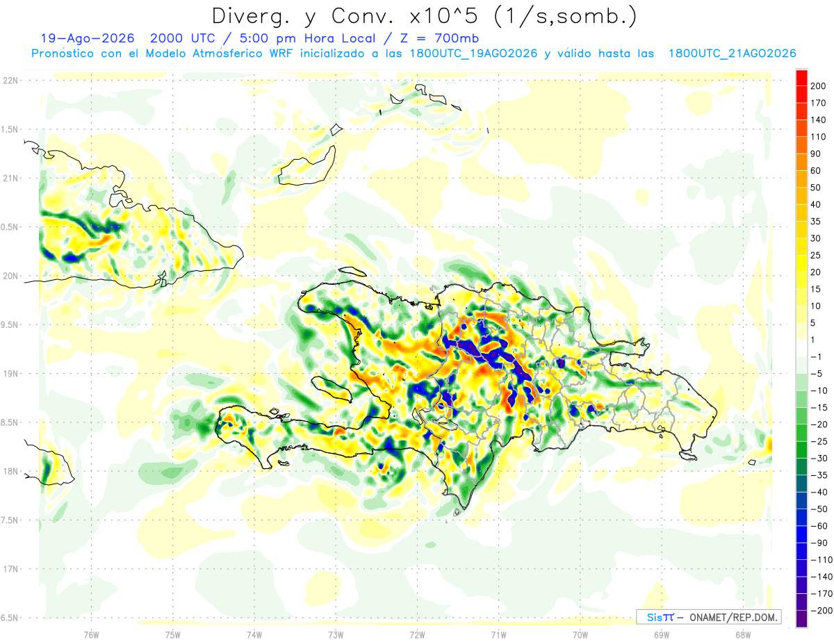Click the "8.5N" latitude tick label
Screen dimensions: 834x644
[x=10, y=422]
